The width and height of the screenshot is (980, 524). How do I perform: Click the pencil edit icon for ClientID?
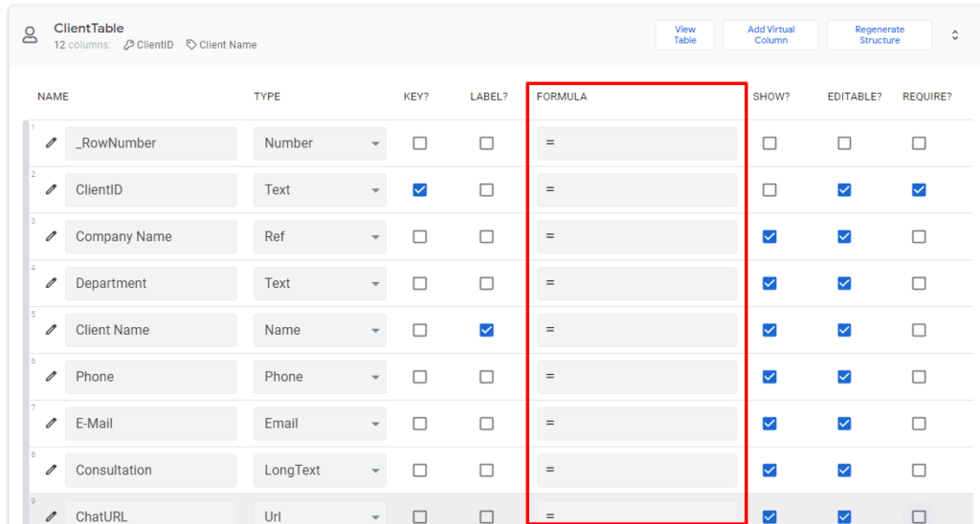(51, 189)
